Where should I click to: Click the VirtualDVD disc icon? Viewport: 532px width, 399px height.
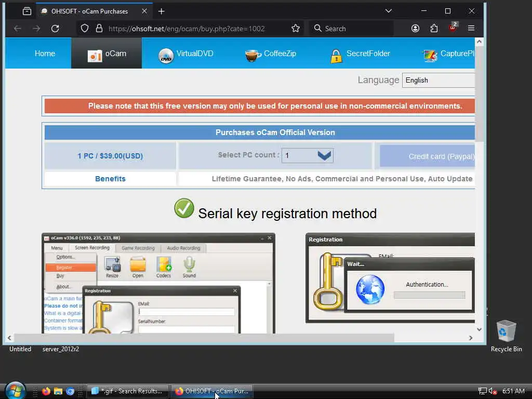166,56
